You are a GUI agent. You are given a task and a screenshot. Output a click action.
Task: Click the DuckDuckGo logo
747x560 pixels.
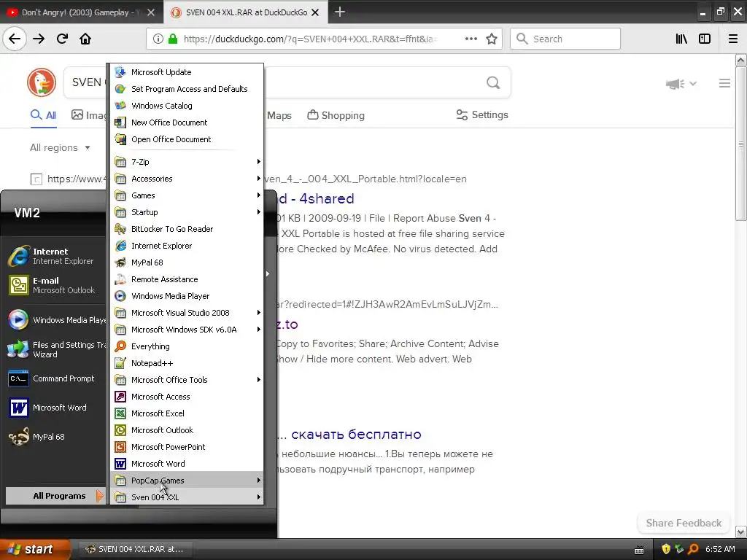coord(42,82)
